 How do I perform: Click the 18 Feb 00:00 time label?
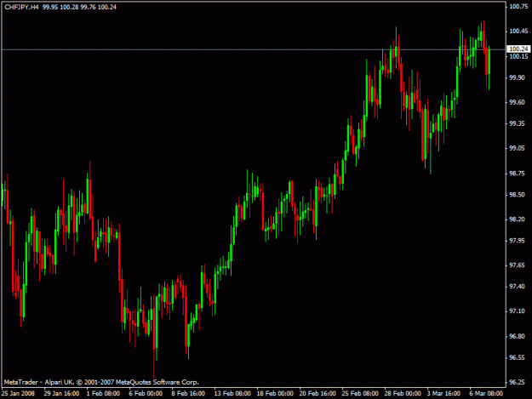(x=275, y=393)
